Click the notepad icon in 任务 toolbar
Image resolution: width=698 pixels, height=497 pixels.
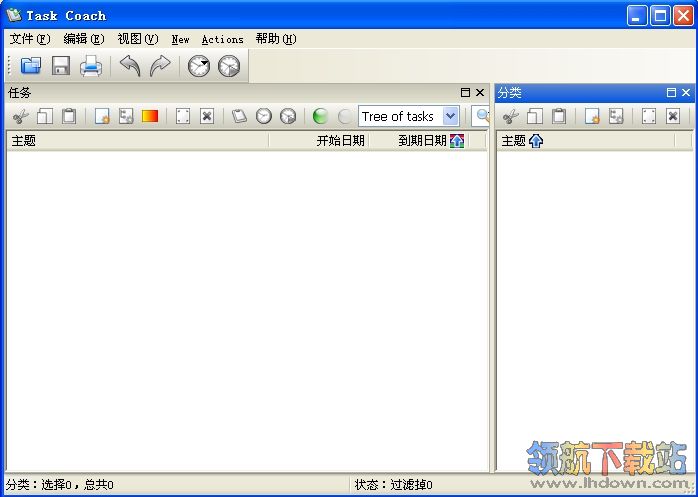pos(239,117)
